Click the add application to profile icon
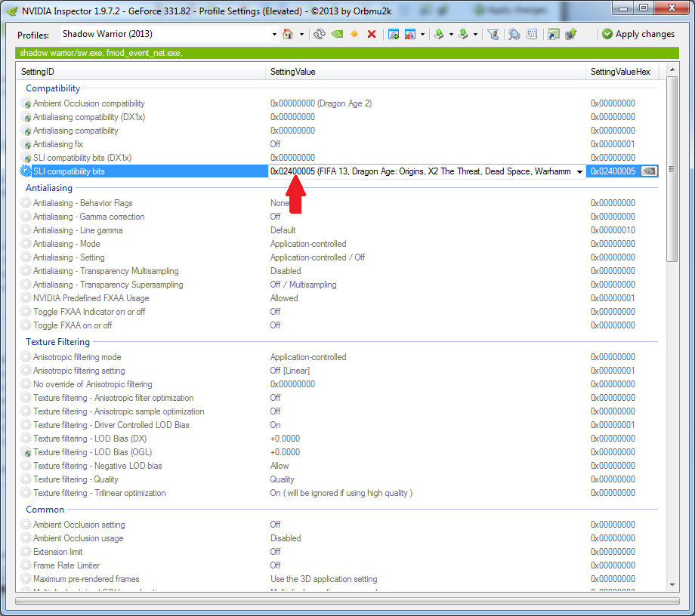Viewport: 695px width, 616px height. tap(393, 34)
